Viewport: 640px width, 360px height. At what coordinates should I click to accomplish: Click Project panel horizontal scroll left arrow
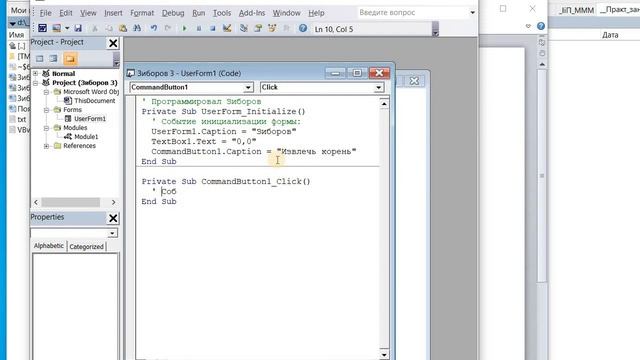pyautogui.click(x=36, y=202)
